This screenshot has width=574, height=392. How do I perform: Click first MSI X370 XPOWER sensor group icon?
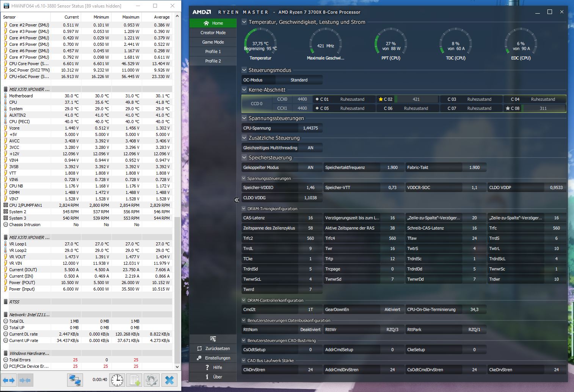(6, 89)
